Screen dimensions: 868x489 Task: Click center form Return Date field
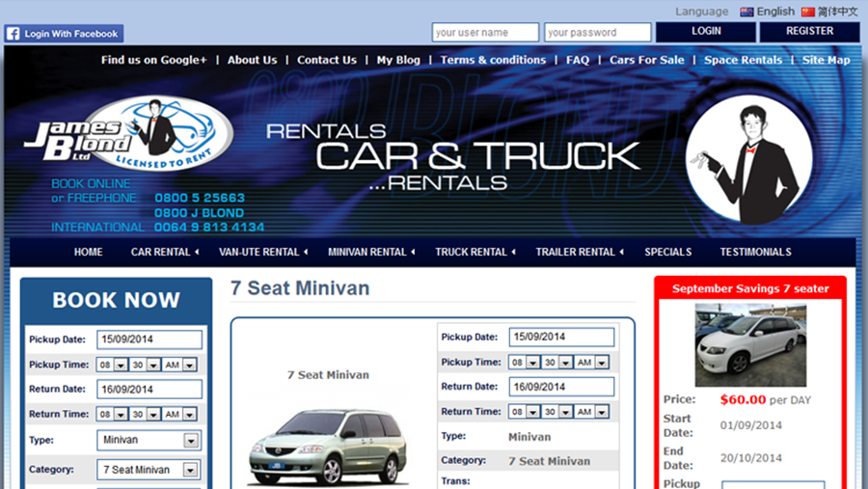[561, 387]
